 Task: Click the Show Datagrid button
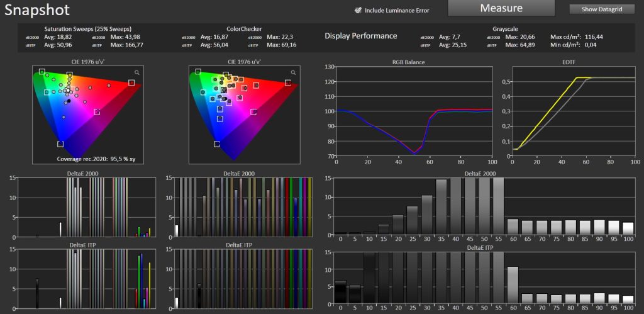pos(602,9)
